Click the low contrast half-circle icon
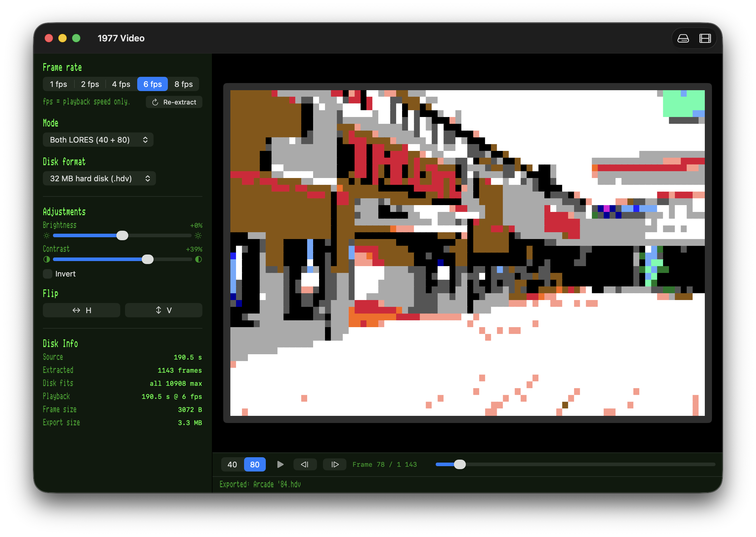 coord(47,259)
